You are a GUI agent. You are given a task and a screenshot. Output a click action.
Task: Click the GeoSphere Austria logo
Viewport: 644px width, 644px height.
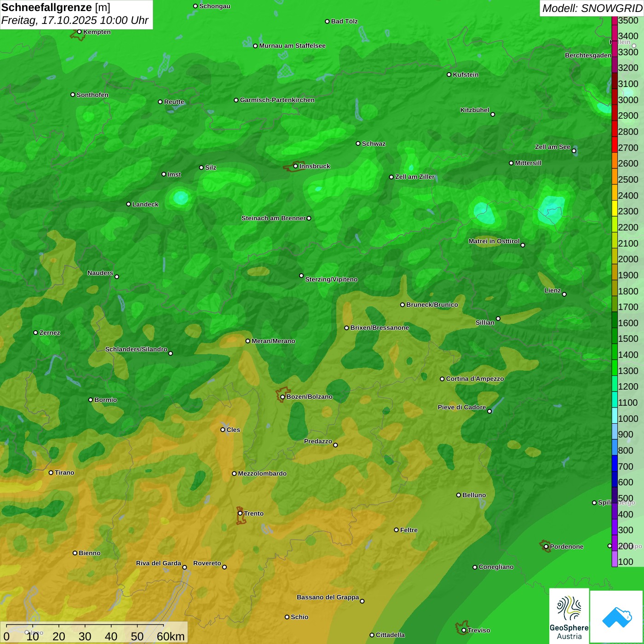569,616
